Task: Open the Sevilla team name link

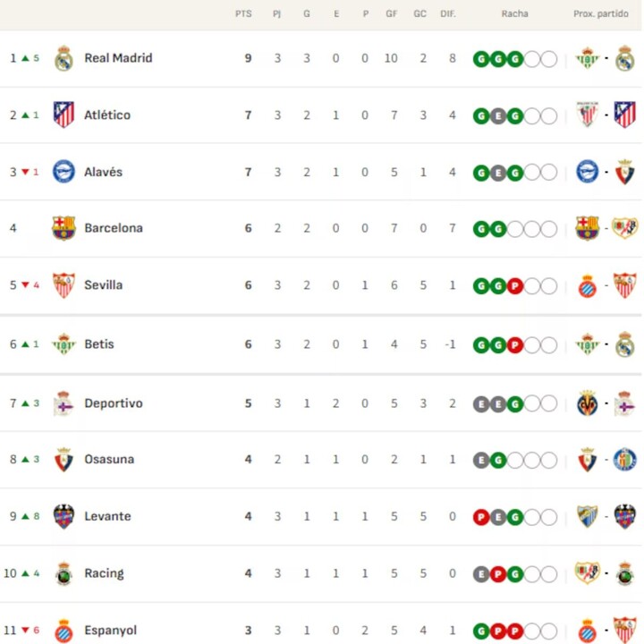Action: (104, 285)
